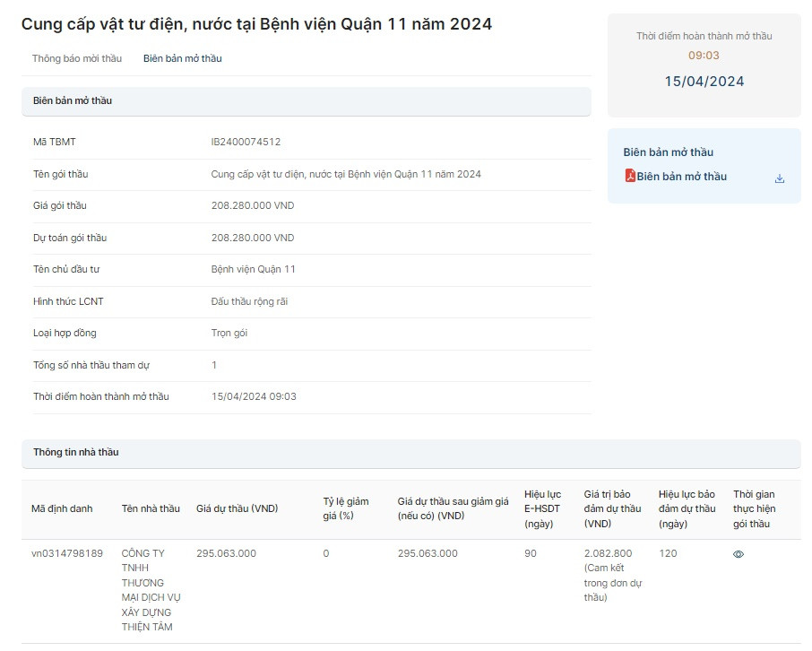Open the Biên bản mở thầu PDF link

pyautogui.click(x=681, y=177)
